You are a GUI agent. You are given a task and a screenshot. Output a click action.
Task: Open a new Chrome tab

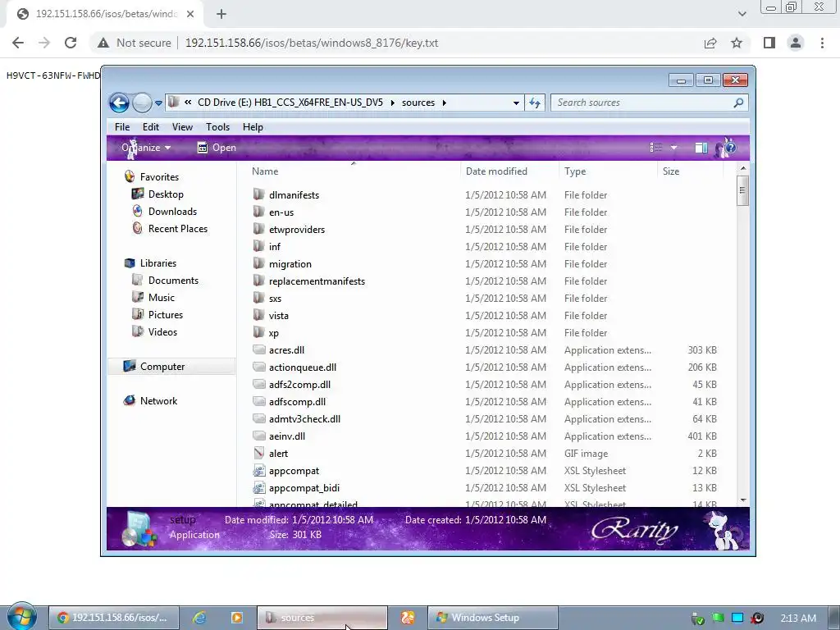[x=221, y=15]
